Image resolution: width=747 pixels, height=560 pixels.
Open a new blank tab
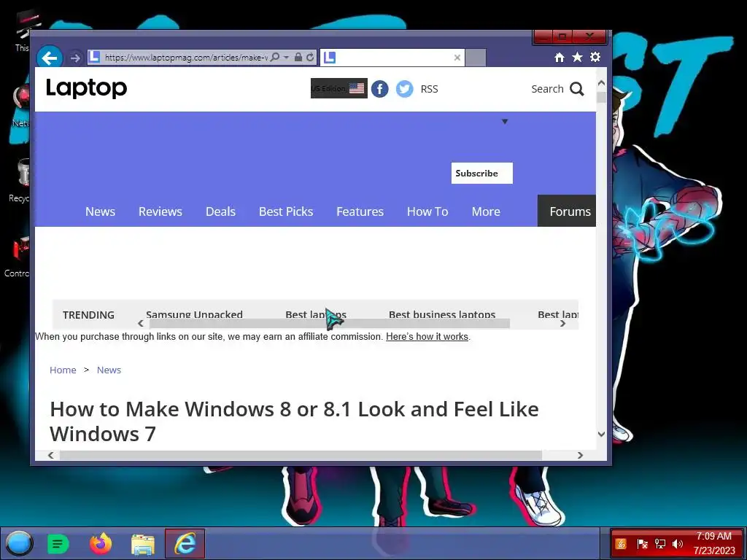476,58
